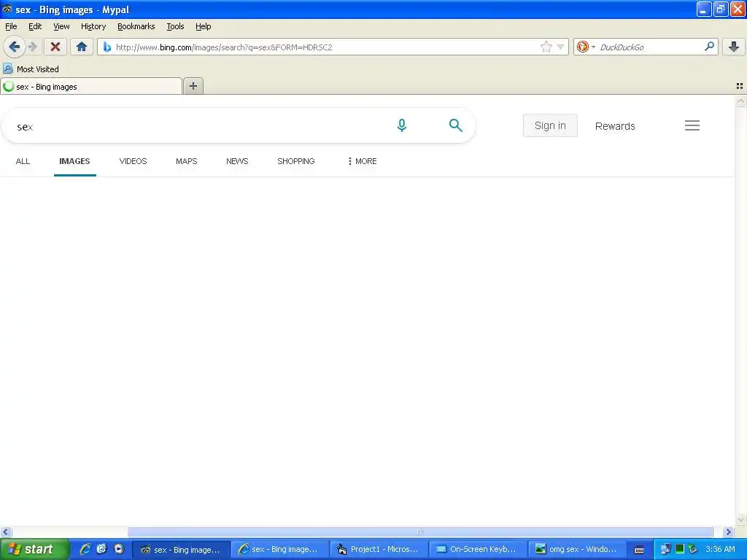Switch to Mypal taskbar button with raccoon icon
Viewport: 747px width, 560px height.
181,550
